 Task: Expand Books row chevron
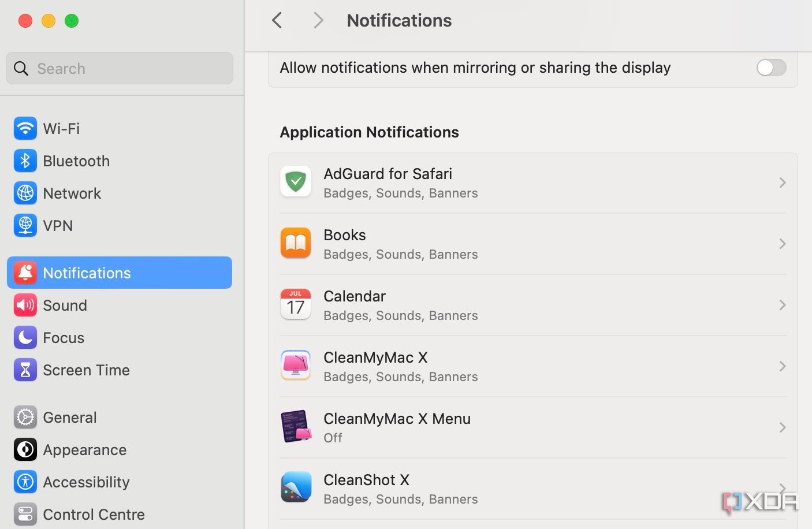tap(782, 244)
